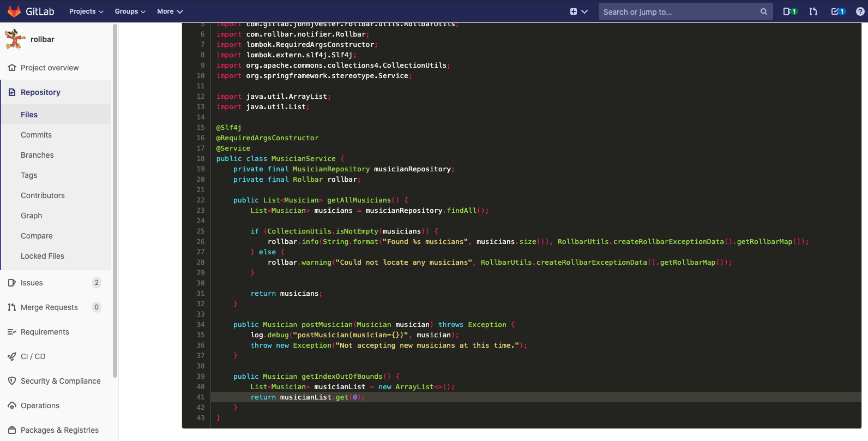Open the create new plus icon
The width and height of the screenshot is (868, 441).
coord(574,11)
